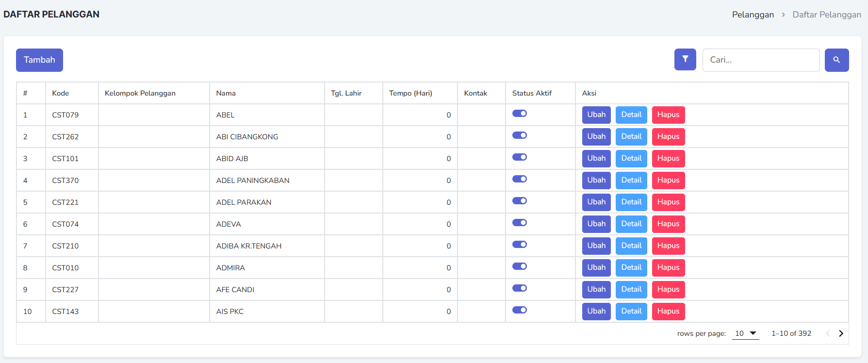
Task: Edit ADIBA KR.TENGAH with Ubah
Action: click(x=596, y=246)
